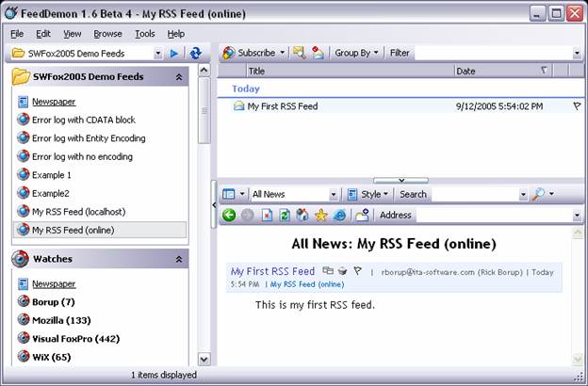Click the update feeds refresh icon

195,54
